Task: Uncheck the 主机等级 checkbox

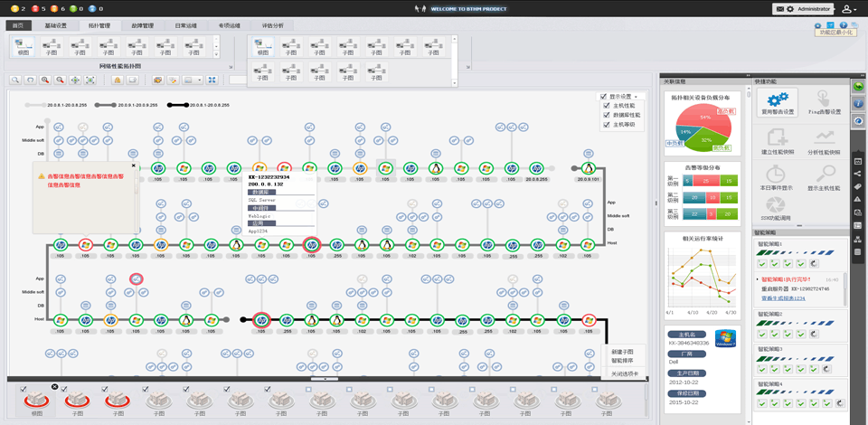Action: pos(606,125)
